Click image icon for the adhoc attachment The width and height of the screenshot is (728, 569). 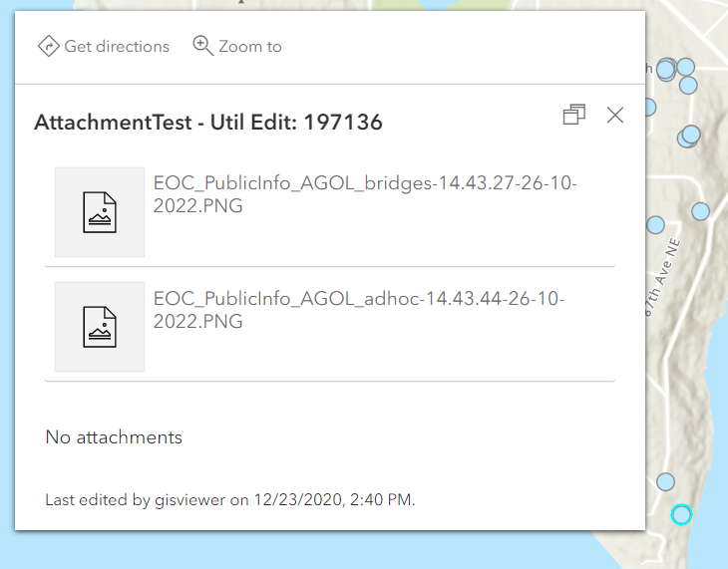click(x=100, y=327)
